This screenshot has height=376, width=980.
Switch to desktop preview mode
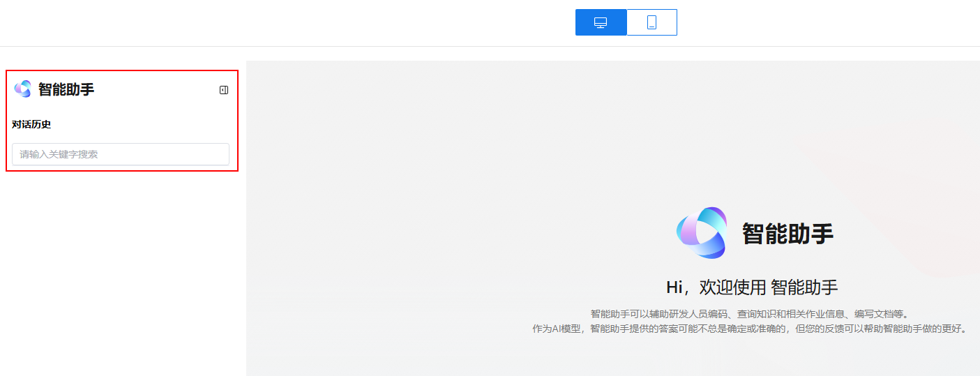[x=601, y=22]
